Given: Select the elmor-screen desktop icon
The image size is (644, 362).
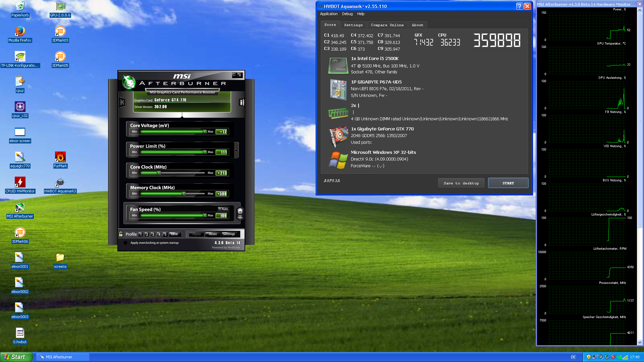Looking at the screenshot, I should 20,135.
